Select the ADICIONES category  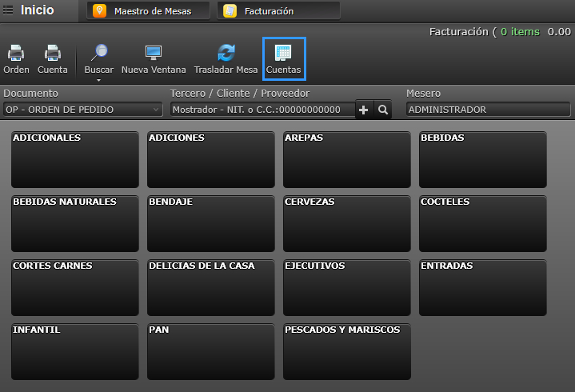pos(211,159)
